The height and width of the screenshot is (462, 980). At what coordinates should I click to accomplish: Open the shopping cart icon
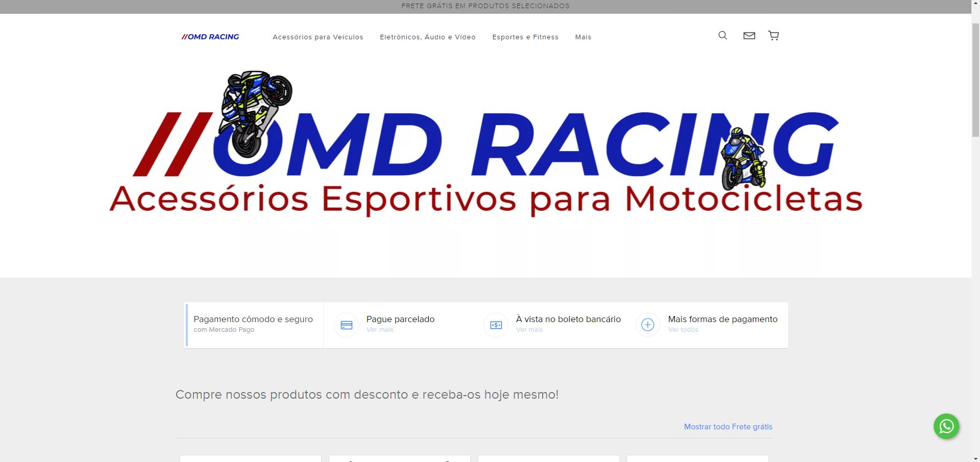tap(774, 35)
